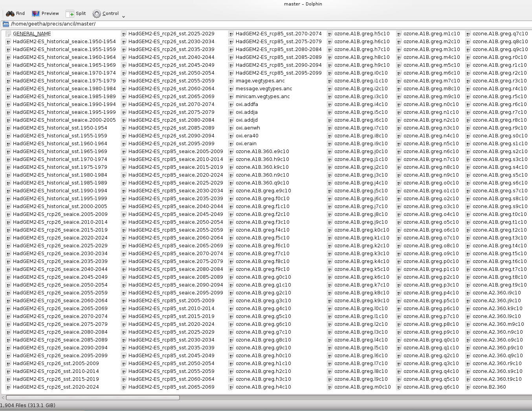This screenshot has height=411, width=532.
Task: Select icon of HadGEM2-ES_rcp85_seaice.2005-2009
Action: coord(124,152)
